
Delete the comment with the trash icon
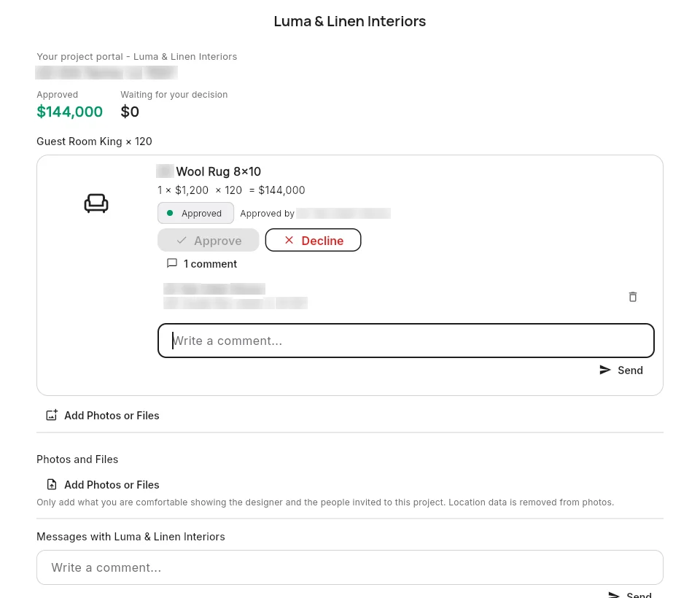tap(633, 297)
